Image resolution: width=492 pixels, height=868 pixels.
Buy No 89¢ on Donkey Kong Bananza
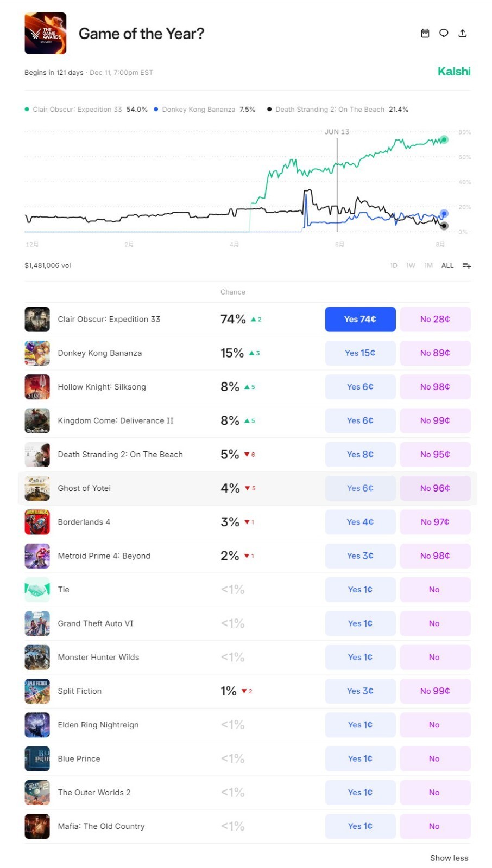click(435, 353)
